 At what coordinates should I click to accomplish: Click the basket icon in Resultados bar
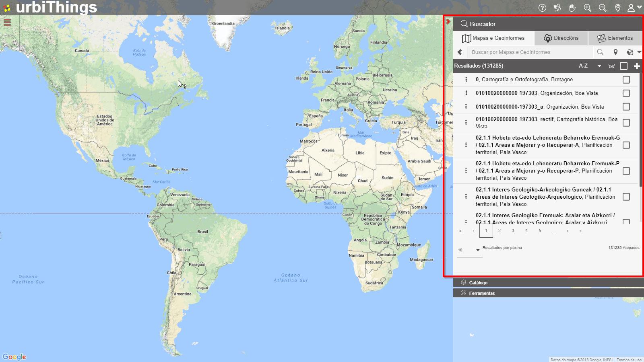[x=611, y=66]
